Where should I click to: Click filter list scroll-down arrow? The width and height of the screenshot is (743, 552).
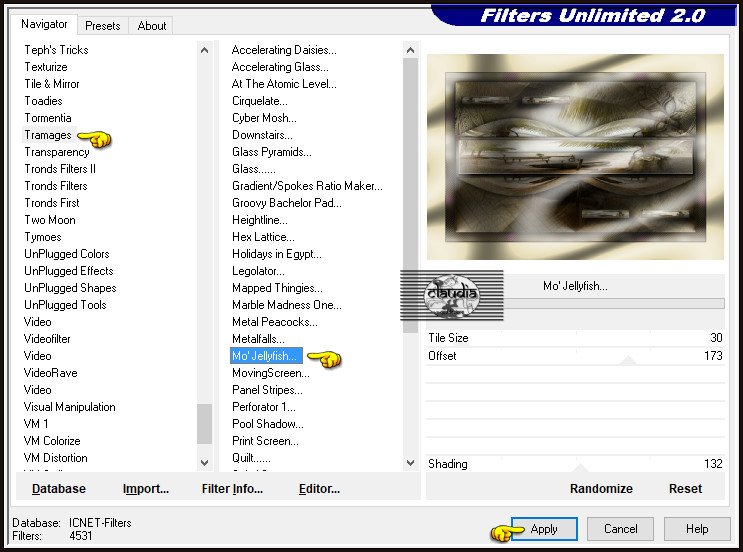(x=410, y=463)
